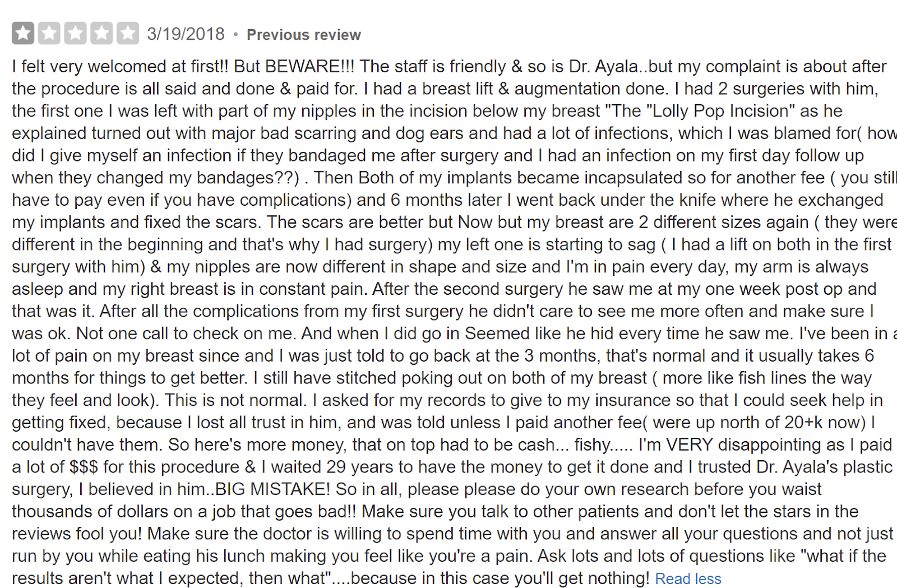Image resolution: width=897 pixels, height=588 pixels.
Task: Click the bullet separator after the date
Action: tap(235, 35)
